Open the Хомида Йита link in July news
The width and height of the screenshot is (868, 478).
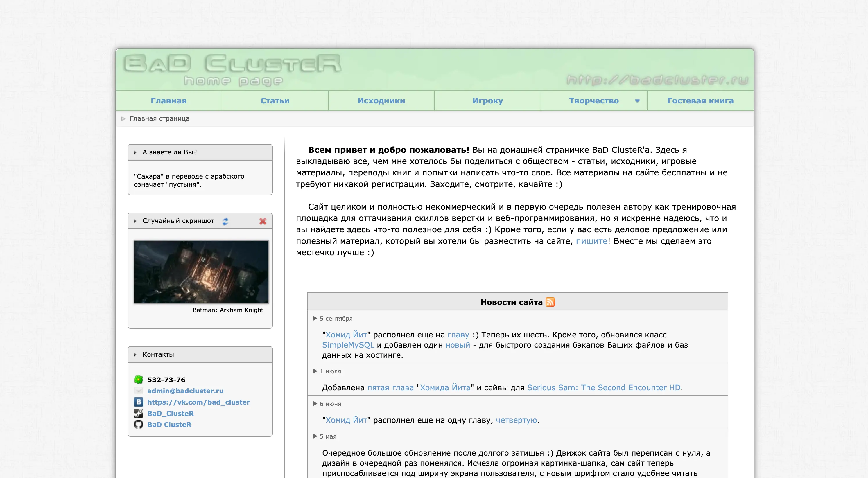click(445, 388)
